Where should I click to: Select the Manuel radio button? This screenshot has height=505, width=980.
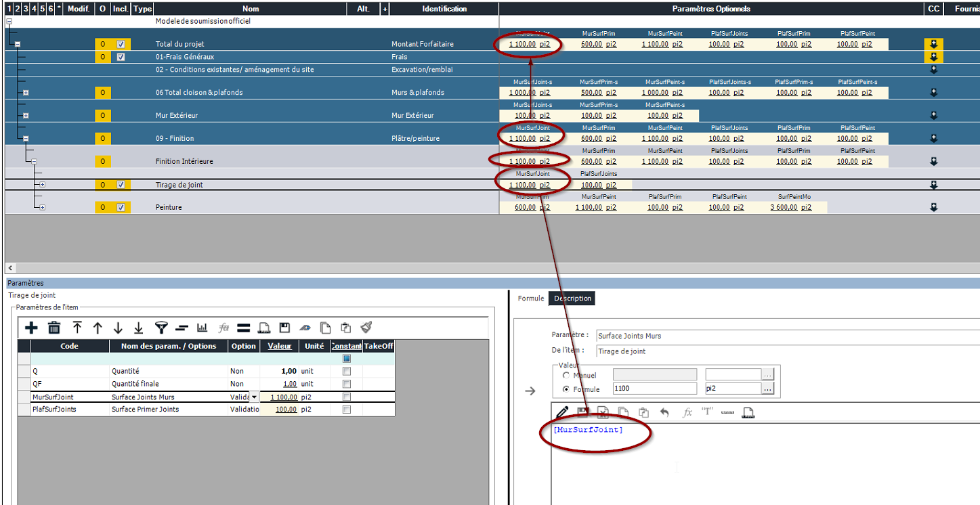point(566,375)
